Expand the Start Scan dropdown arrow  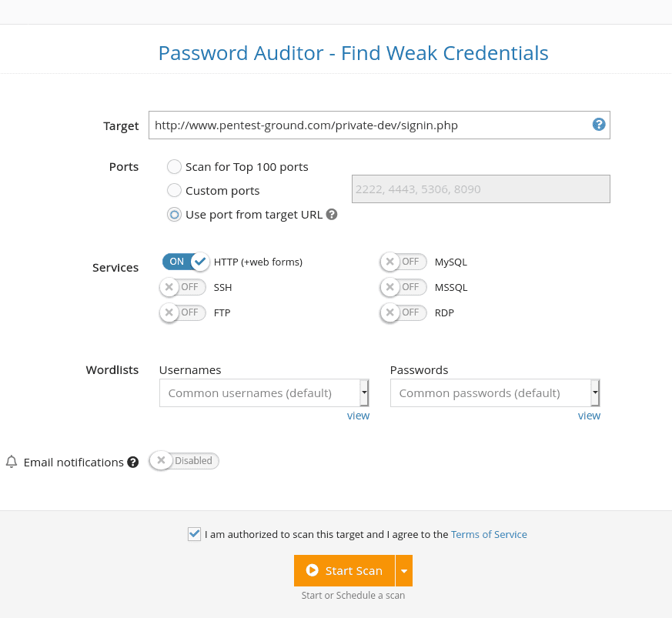(x=404, y=570)
